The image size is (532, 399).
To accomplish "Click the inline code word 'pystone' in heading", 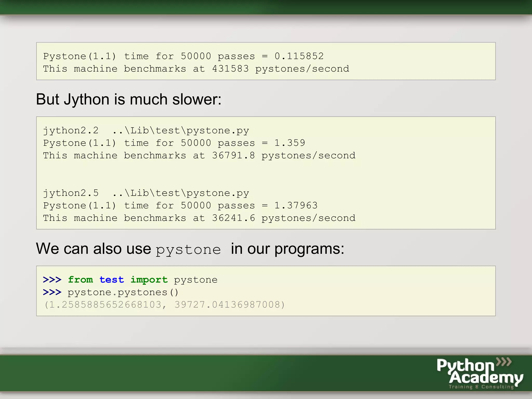I will pyautogui.click(x=188, y=250).
